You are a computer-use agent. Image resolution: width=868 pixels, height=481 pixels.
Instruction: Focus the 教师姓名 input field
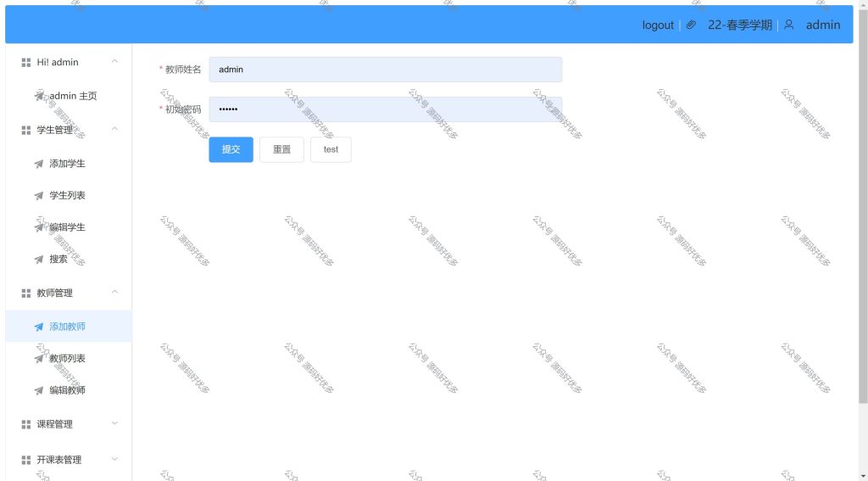click(386, 70)
